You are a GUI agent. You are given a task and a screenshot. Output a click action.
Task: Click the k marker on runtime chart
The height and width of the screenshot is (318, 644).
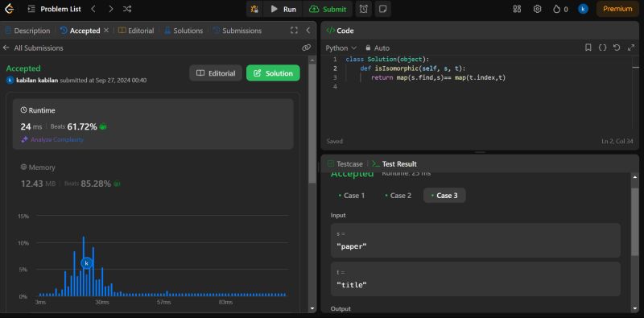(x=87, y=263)
